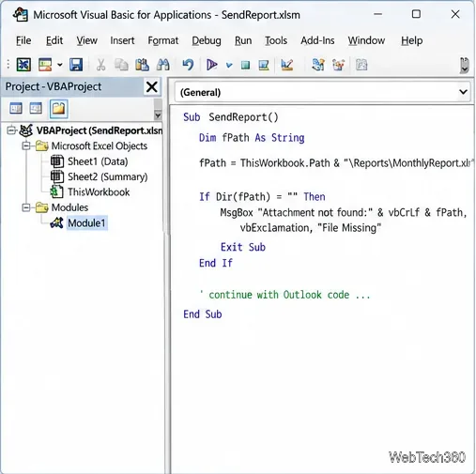Viewport: 476px width, 474px height.
Task: Click Insert UserForm toolbar icon
Action: click(45, 65)
